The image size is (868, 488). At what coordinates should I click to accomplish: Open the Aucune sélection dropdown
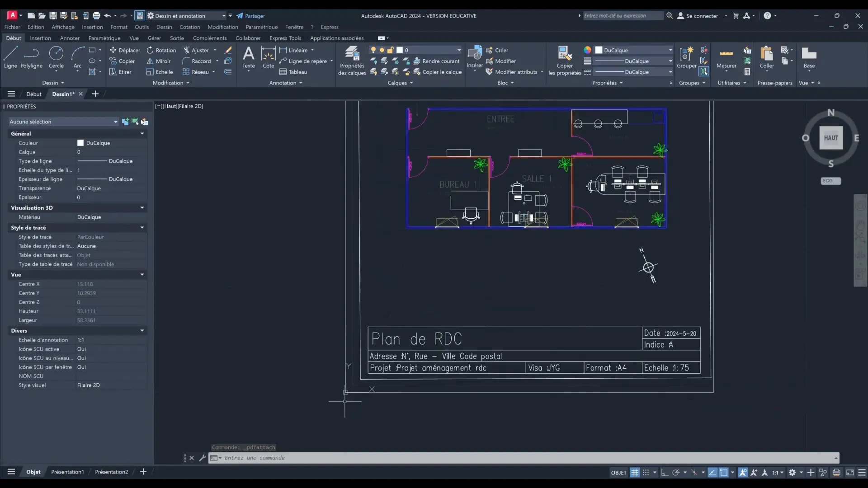[x=63, y=122]
